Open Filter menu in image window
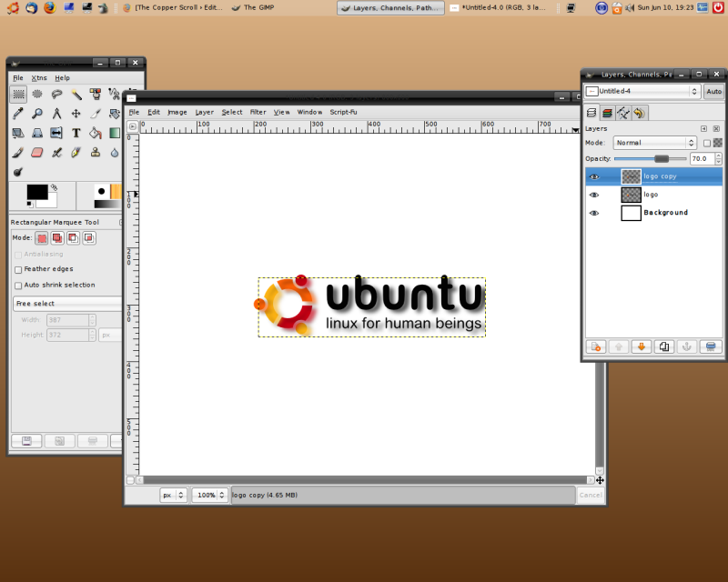 258,112
